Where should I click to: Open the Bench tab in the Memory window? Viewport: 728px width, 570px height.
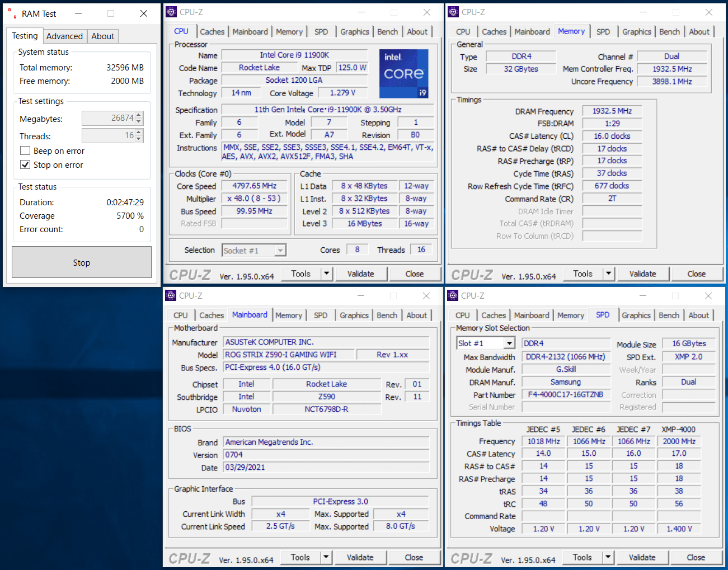pyautogui.click(x=669, y=32)
